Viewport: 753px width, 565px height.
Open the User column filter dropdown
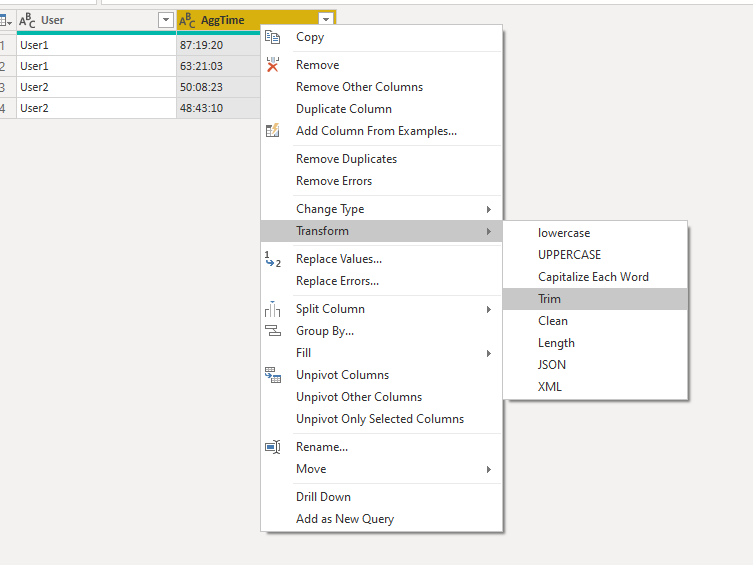(x=165, y=20)
